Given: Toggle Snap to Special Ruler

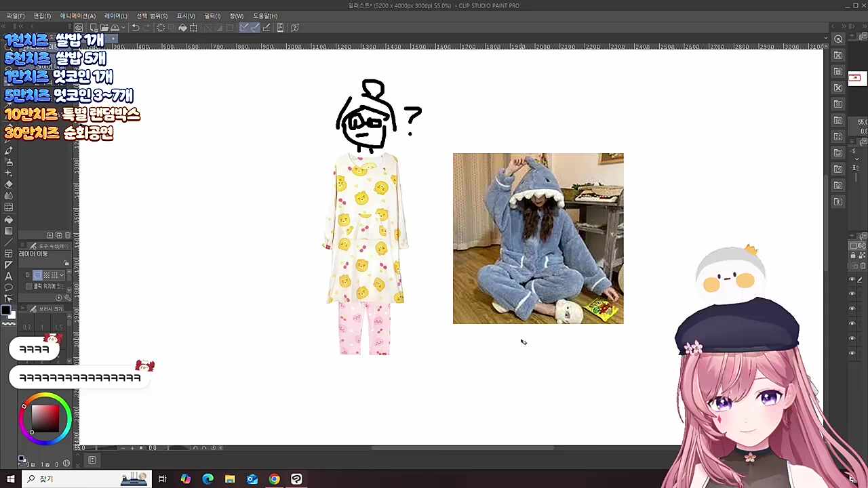Looking at the screenshot, I should click(x=255, y=28).
